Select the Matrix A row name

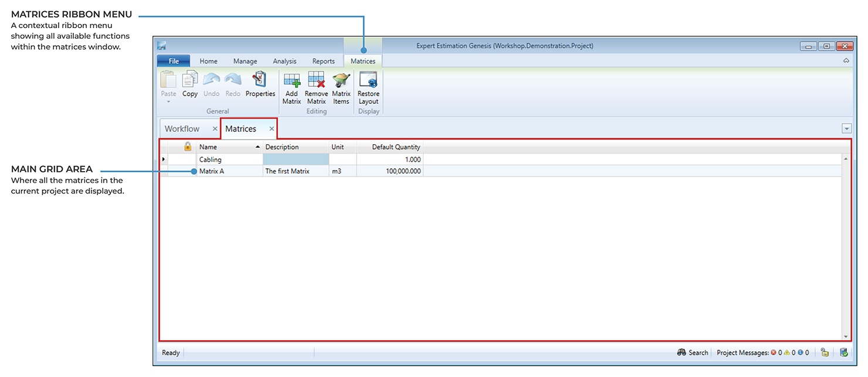point(212,171)
